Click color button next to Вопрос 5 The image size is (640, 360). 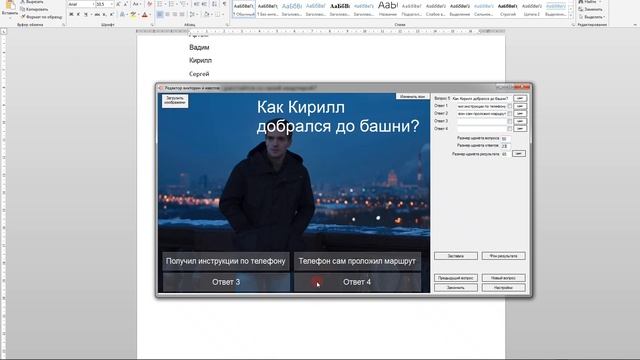point(520,98)
